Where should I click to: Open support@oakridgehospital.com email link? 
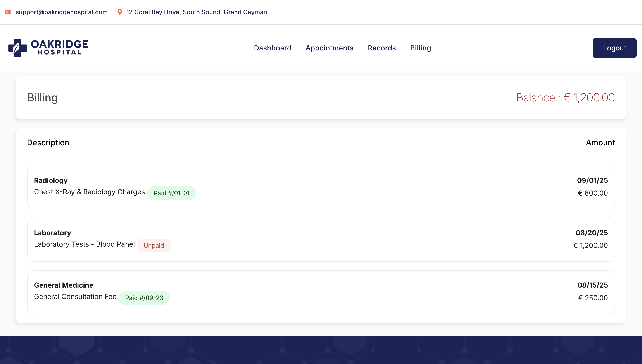tap(62, 12)
